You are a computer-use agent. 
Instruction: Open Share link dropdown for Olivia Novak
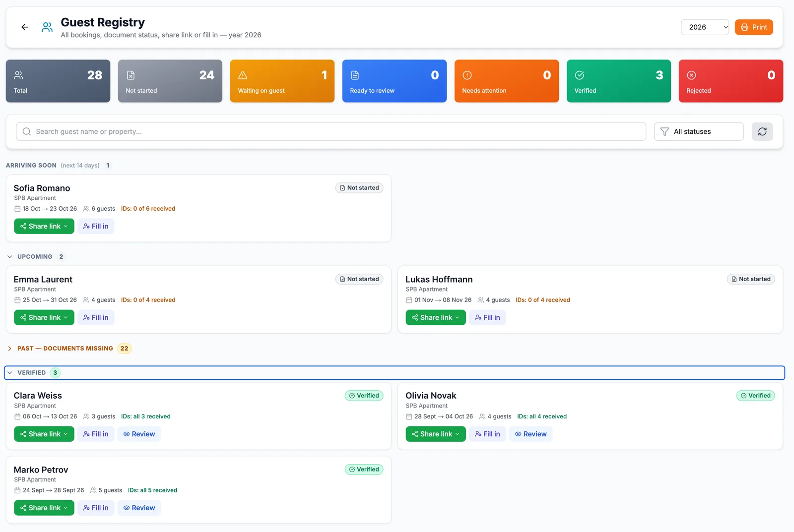click(x=436, y=434)
